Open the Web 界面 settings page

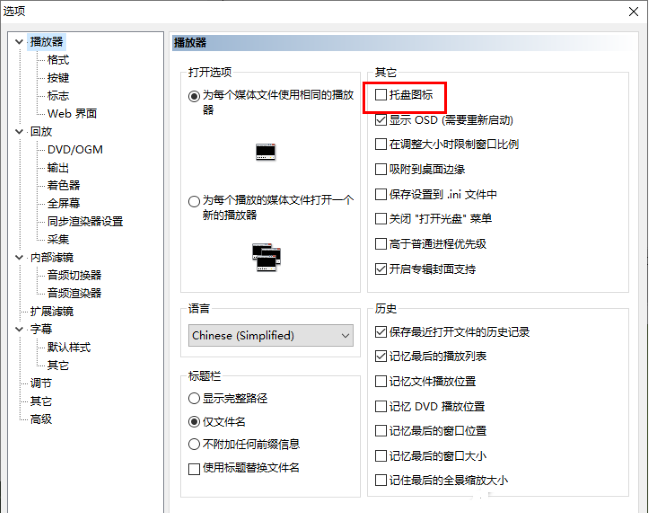pos(72,114)
